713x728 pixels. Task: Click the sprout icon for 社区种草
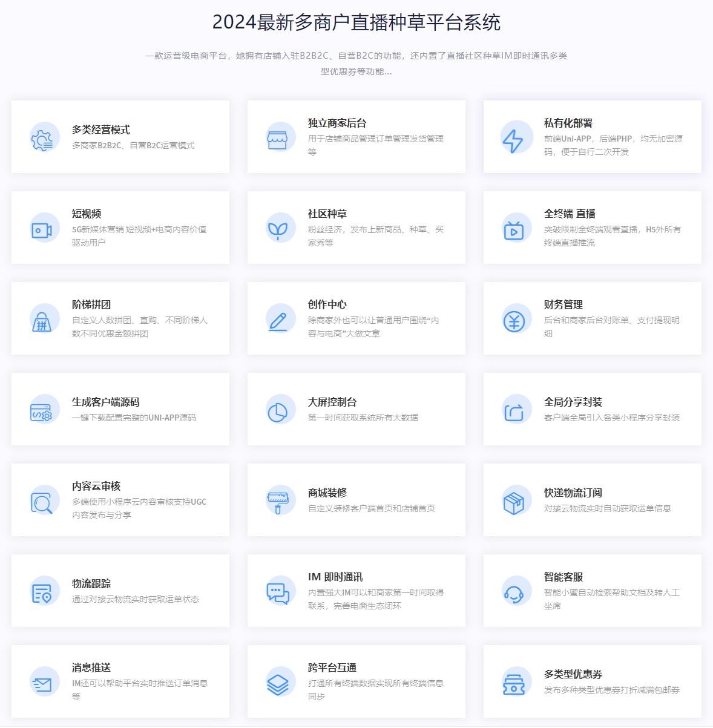(277, 229)
